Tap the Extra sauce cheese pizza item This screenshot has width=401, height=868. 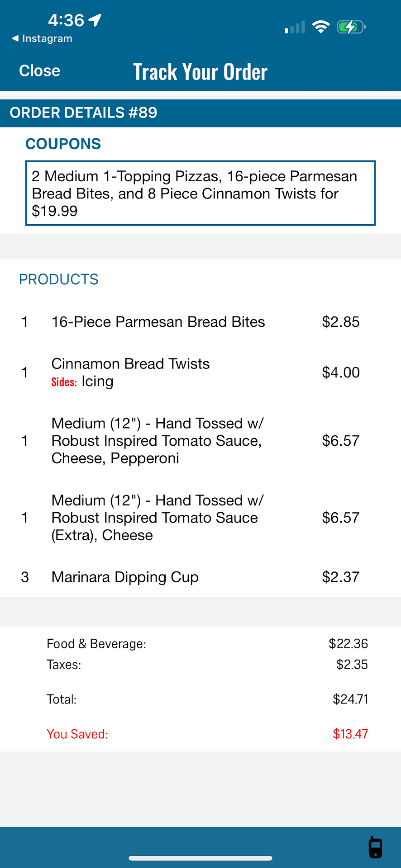pyautogui.click(x=157, y=518)
